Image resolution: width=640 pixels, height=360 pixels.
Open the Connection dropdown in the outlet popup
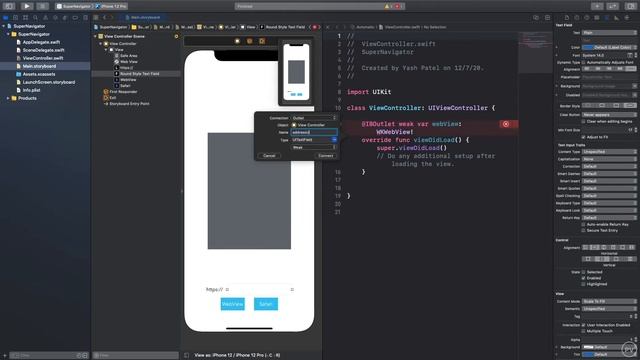pyautogui.click(x=314, y=118)
